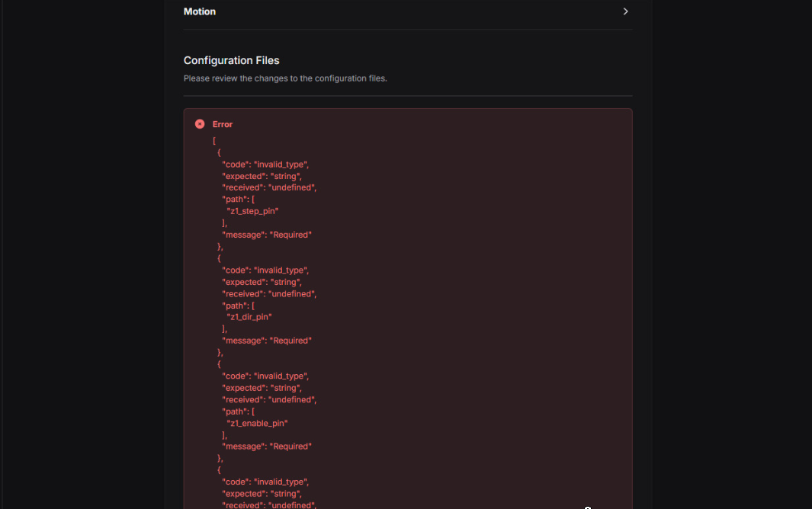Screen dimensions: 812x509
Task: Select the red Error title text
Action: pos(223,124)
